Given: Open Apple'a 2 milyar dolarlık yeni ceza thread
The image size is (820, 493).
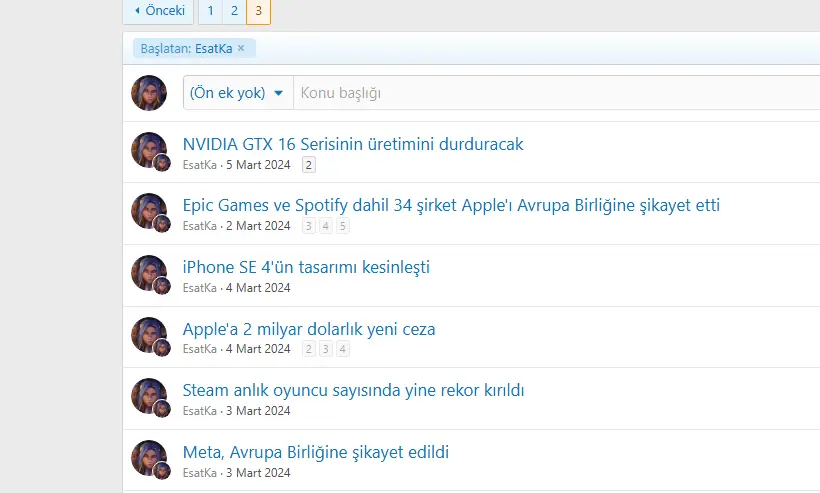Looking at the screenshot, I should pos(309,329).
